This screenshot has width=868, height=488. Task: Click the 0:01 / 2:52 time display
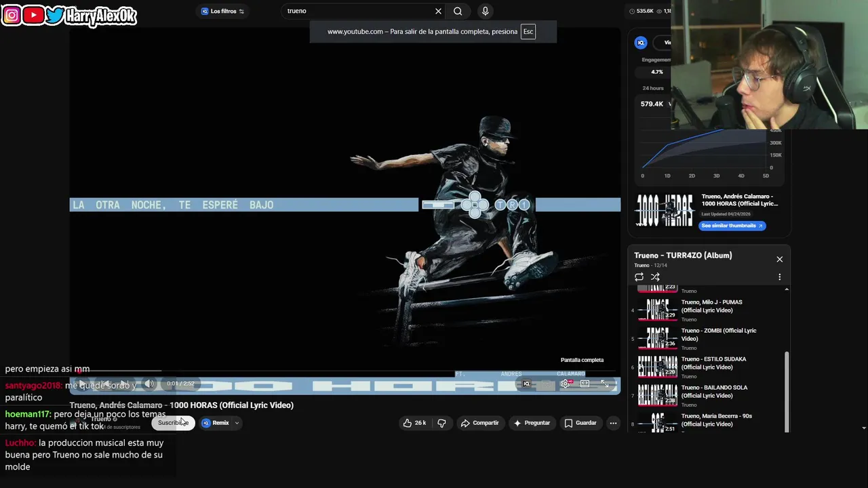[180, 384]
